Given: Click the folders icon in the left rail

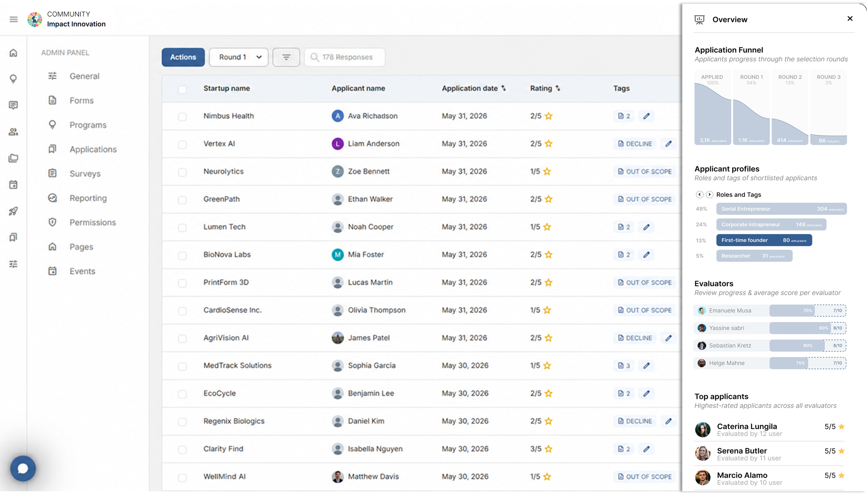Looking at the screenshot, I should coord(13,158).
